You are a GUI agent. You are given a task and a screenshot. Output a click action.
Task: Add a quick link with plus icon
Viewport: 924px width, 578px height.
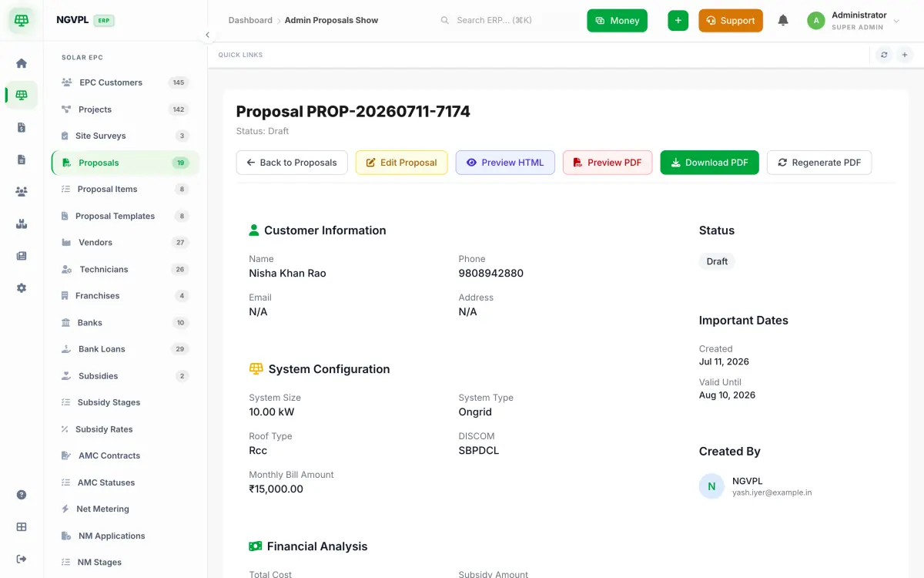pyautogui.click(x=905, y=55)
